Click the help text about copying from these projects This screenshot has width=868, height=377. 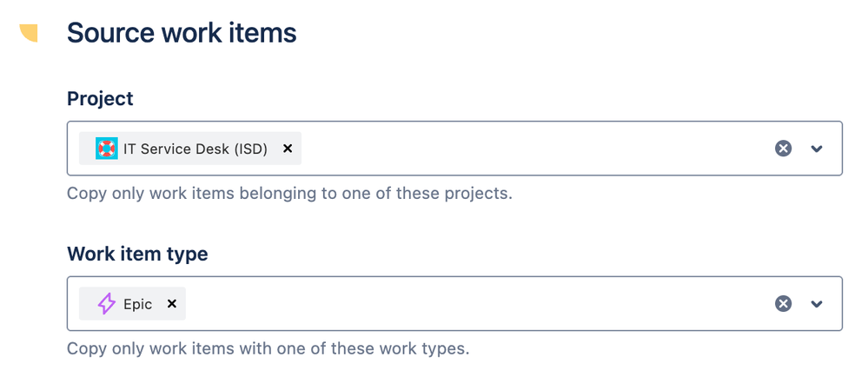click(x=289, y=193)
